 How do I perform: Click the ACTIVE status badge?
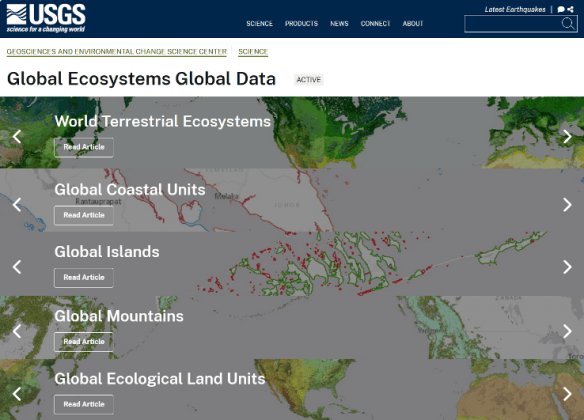[308, 80]
